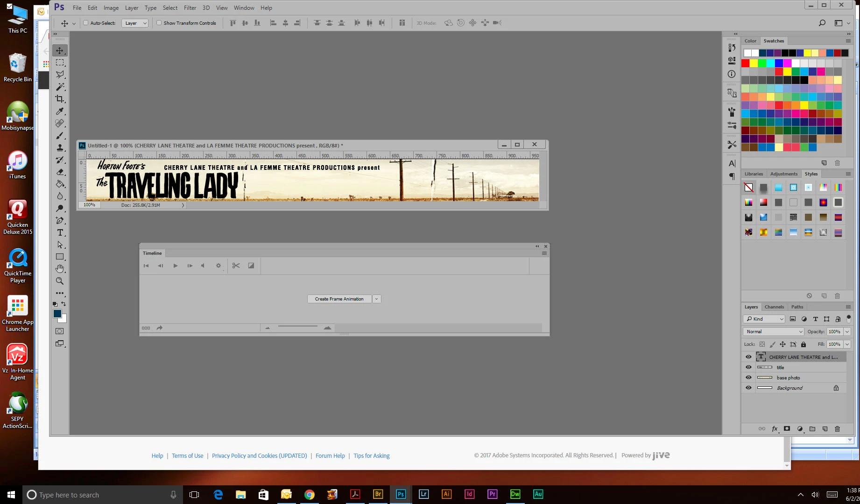Open the Tips for Asking link
Screen dimensions: 860x504
[372, 456]
